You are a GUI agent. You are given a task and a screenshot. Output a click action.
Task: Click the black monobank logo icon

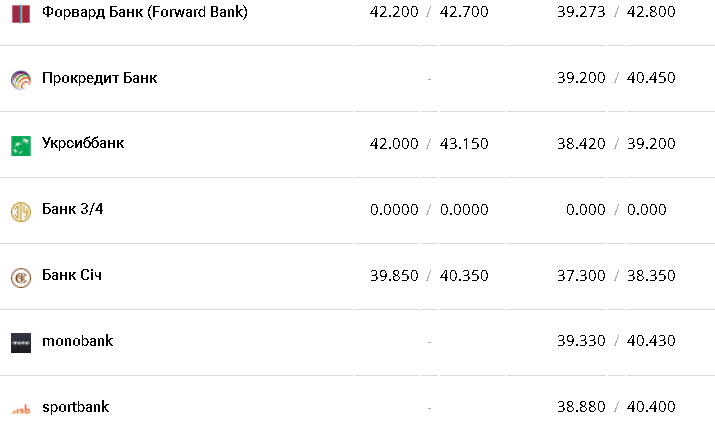21,342
